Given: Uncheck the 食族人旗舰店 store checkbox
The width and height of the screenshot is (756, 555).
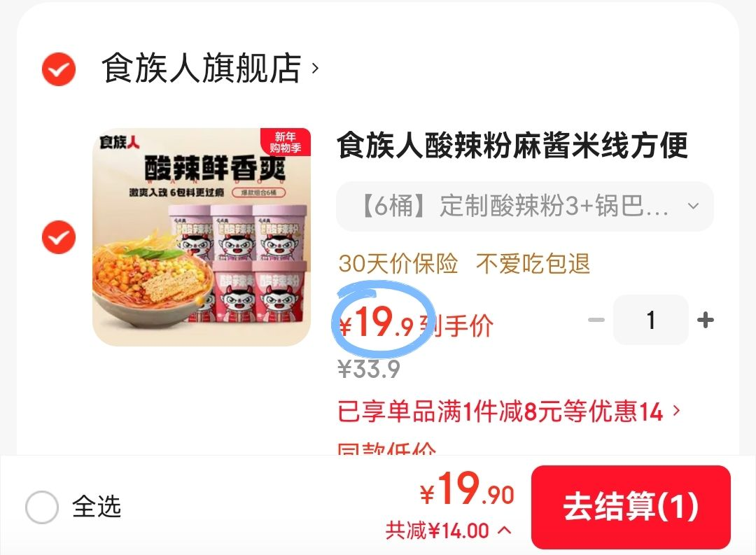Looking at the screenshot, I should point(59,69).
